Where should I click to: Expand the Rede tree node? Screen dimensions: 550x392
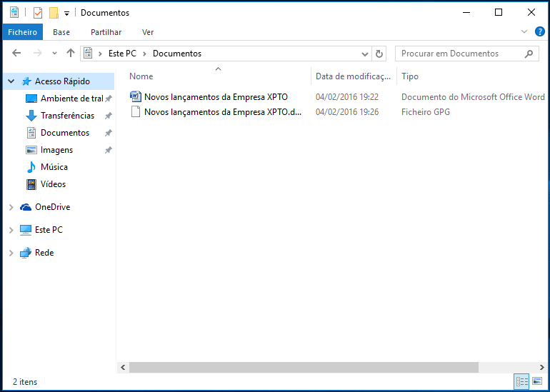tap(11, 253)
